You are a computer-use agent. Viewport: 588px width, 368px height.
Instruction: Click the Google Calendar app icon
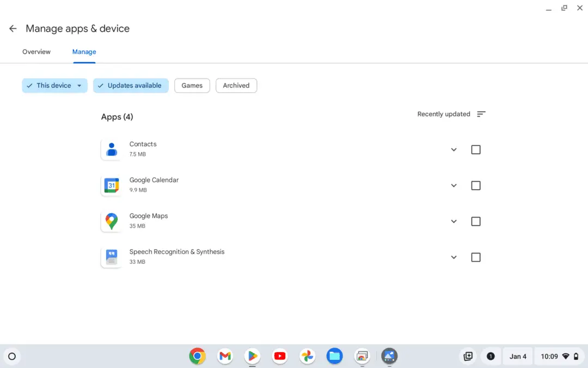111,185
